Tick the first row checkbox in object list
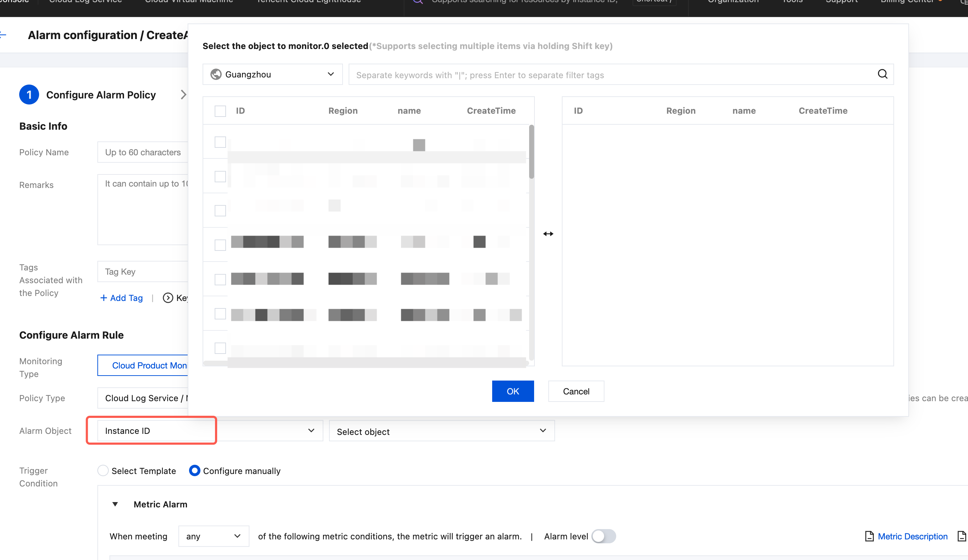This screenshot has height=560, width=968. 220,142
